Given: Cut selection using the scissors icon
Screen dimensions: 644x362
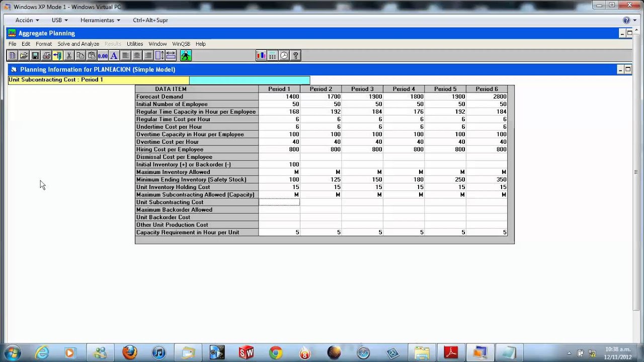Looking at the screenshot, I should pos(69,55).
